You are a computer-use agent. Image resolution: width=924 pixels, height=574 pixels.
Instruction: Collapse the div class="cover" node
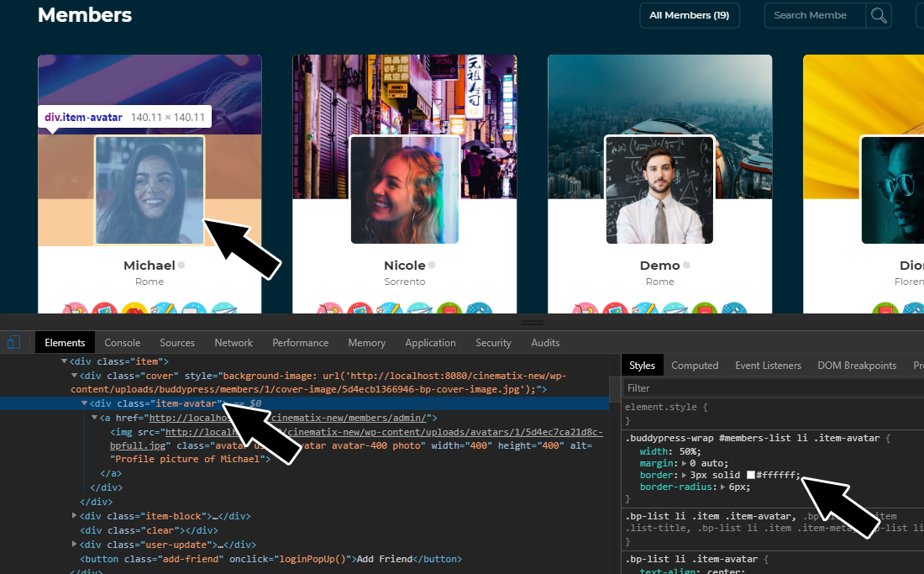[74, 375]
